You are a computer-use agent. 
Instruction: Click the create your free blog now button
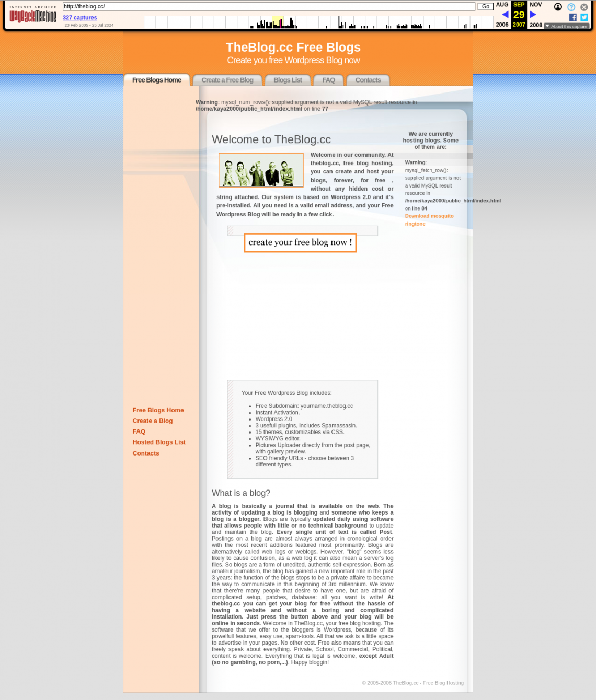300,242
